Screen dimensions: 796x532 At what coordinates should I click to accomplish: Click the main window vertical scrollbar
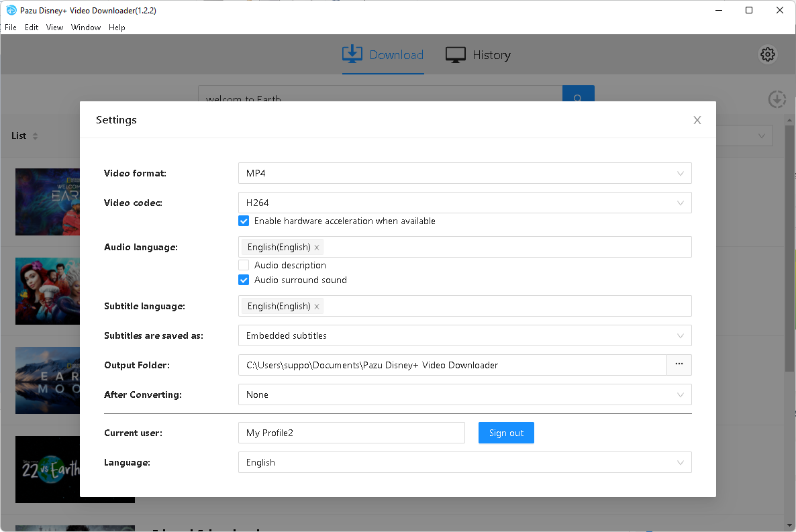point(789,249)
